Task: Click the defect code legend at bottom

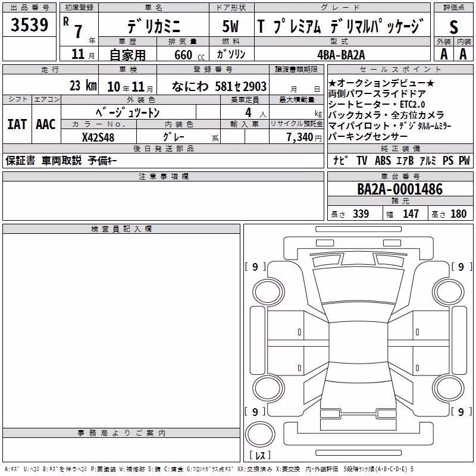Action: click(x=209, y=469)
